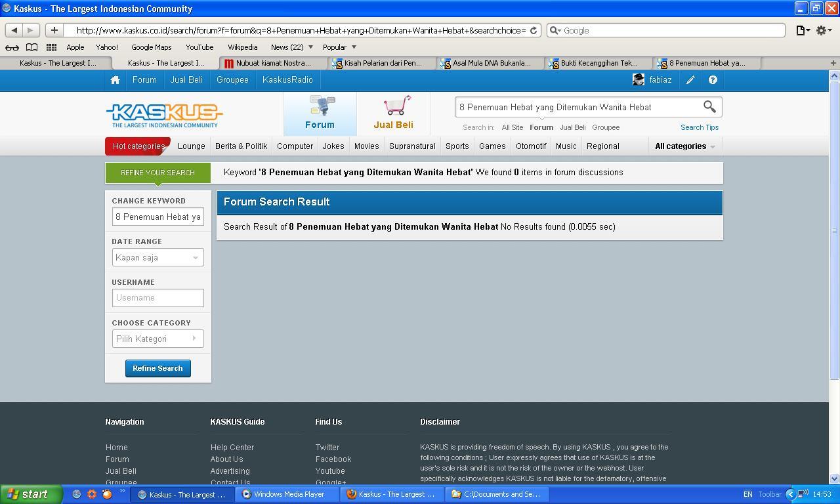The height and width of the screenshot is (504, 840).
Task: Go to Kaskus home via house icon
Action: click(115, 80)
